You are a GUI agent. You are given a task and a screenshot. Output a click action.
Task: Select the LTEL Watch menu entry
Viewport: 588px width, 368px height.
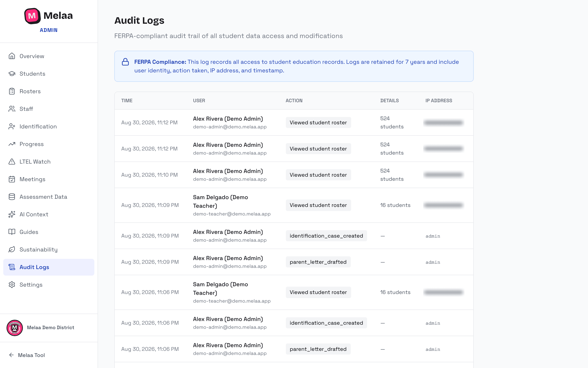point(49,162)
